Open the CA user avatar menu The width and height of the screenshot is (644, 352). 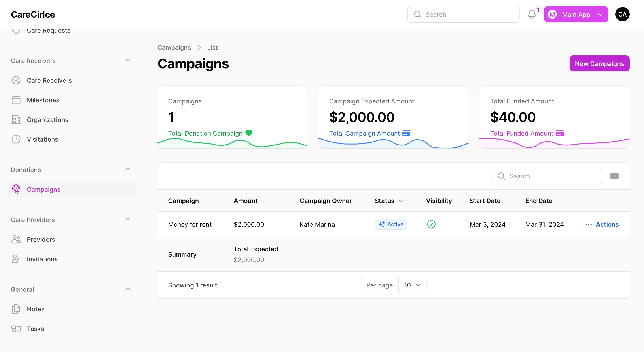point(622,14)
